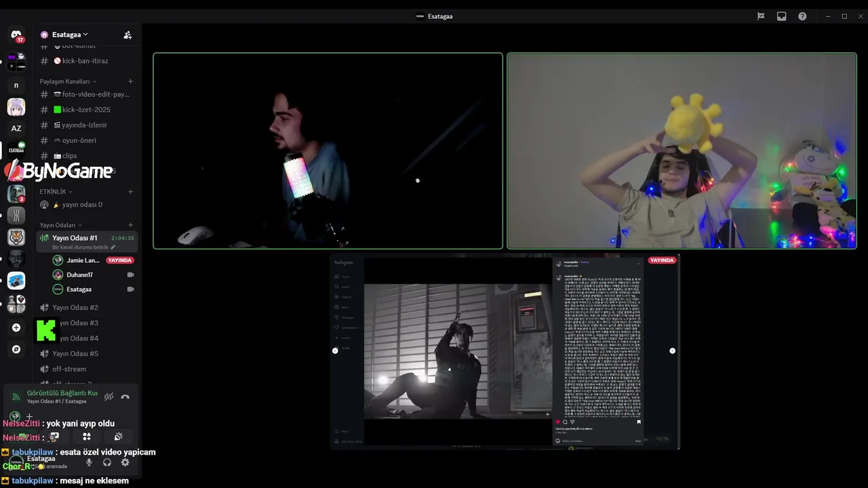Open the Discord inbox icon in title bar
This screenshot has width=868, height=488.
click(781, 16)
